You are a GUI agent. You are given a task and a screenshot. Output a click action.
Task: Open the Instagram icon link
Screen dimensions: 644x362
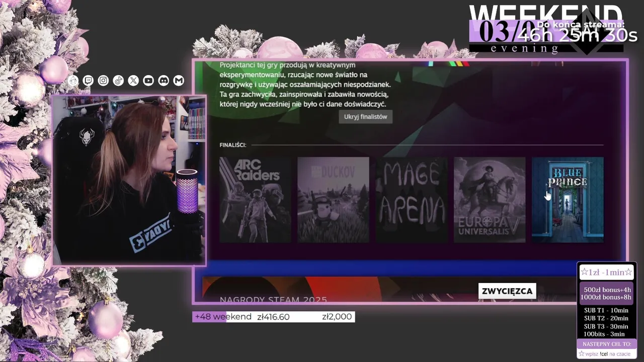pos(103,80)
